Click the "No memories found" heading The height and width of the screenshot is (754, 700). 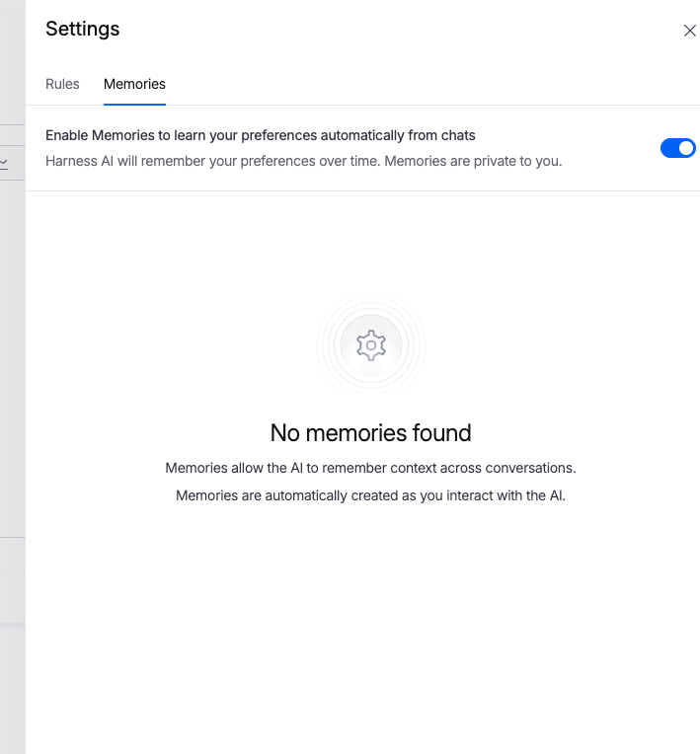[x=370, y=432]
